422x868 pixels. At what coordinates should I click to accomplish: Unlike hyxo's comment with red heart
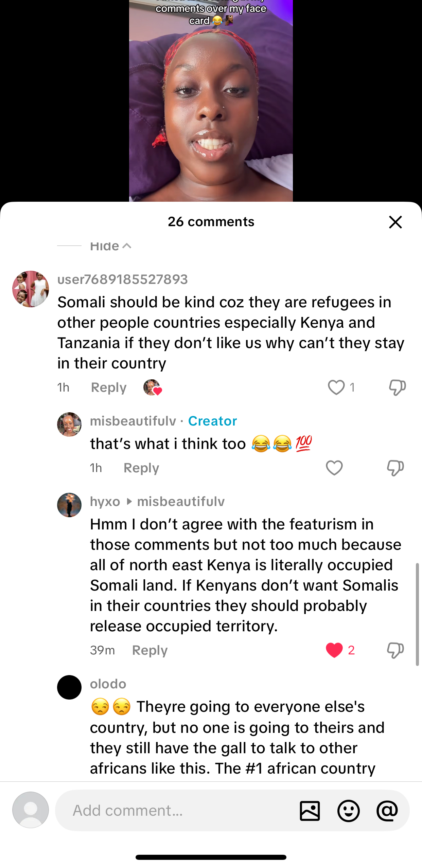point(334,650)
